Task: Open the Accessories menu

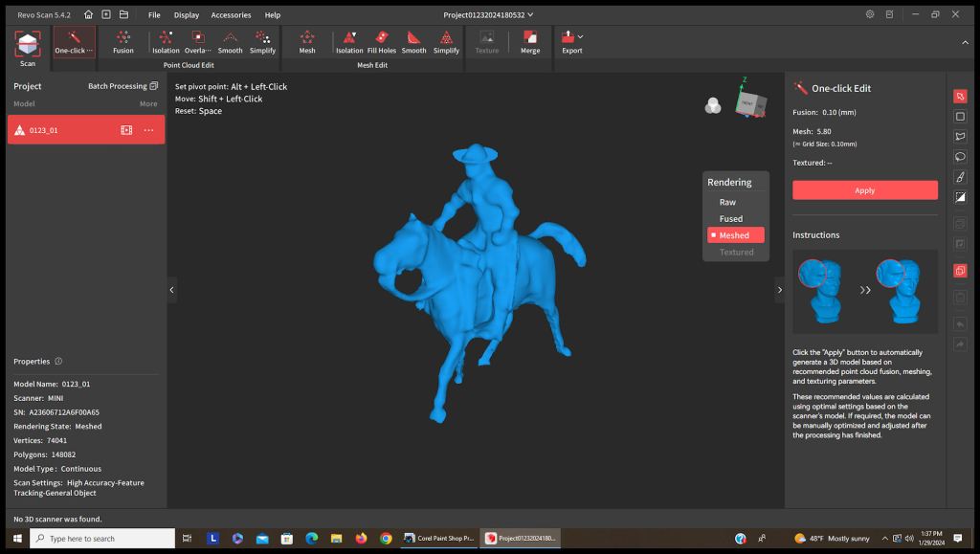Action: (x=231, y=15)
